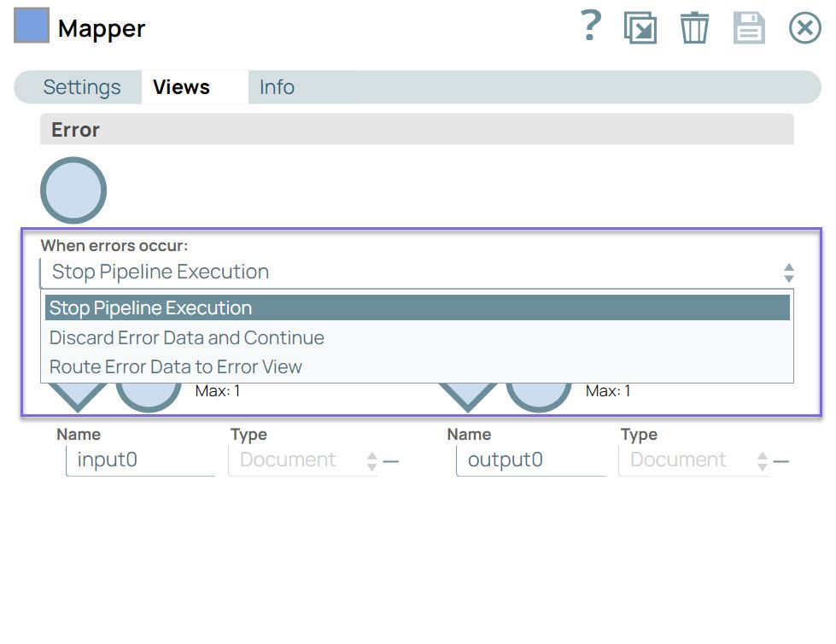836x644 pixels.
Task: Click the output arrow connector shape
Action: (467, 393)
